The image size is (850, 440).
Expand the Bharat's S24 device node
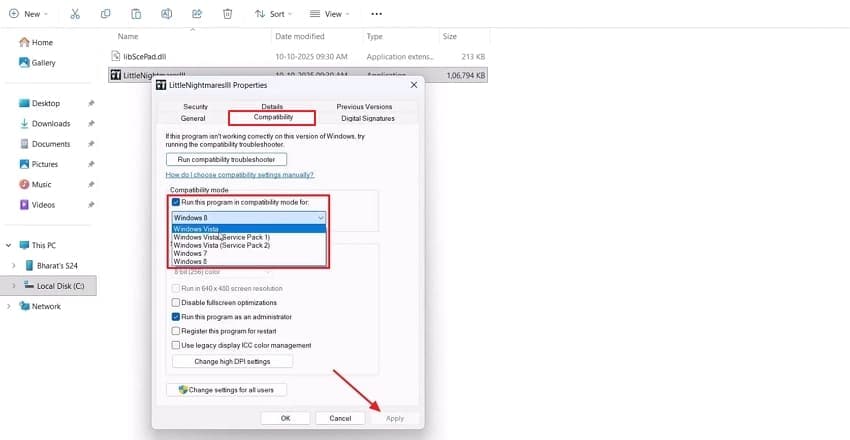tap(14, 266)
